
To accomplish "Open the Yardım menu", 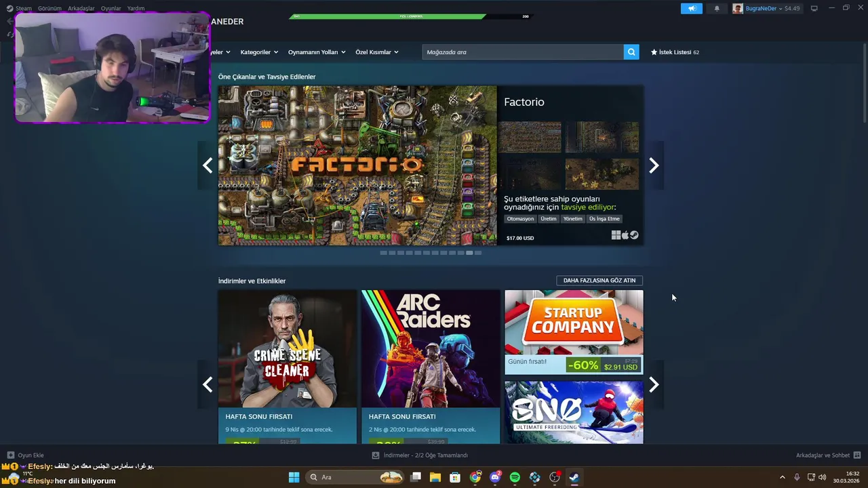I will [136, 8].
